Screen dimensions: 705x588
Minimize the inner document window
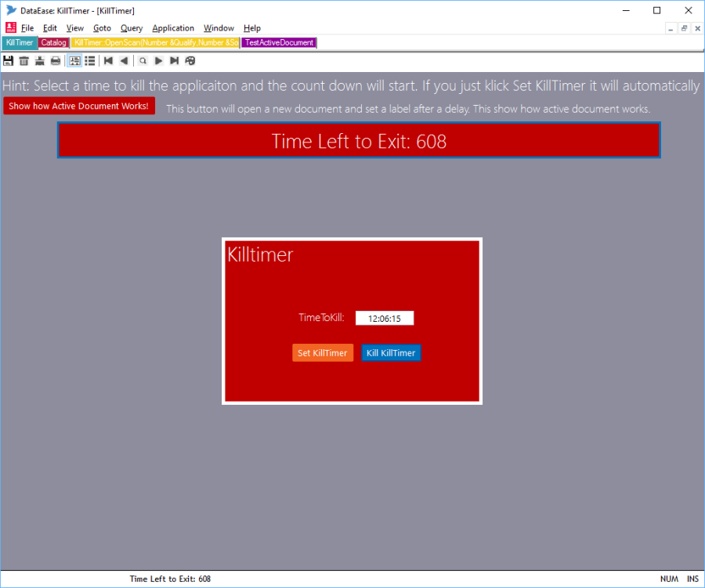click(671, 28)
